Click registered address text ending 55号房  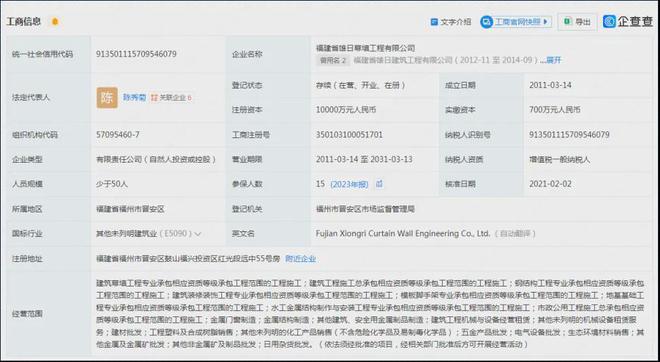tap(188, 259)
